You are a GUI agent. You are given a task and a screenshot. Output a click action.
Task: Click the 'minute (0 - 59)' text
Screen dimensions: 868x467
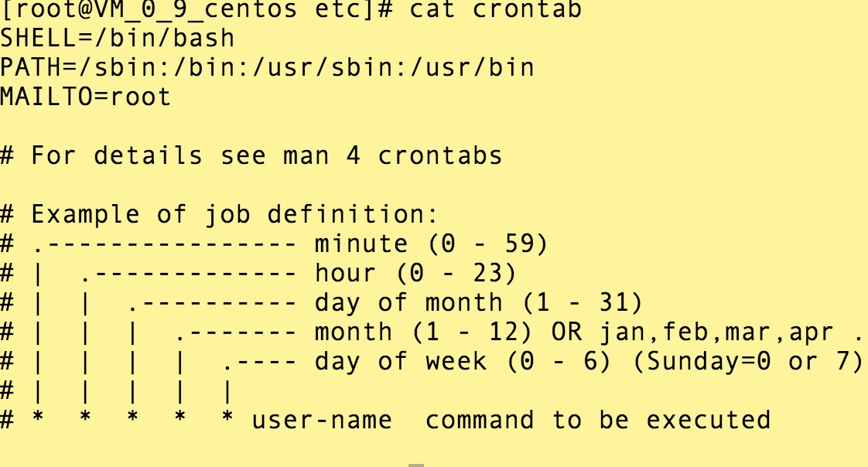tap(431, 244)
